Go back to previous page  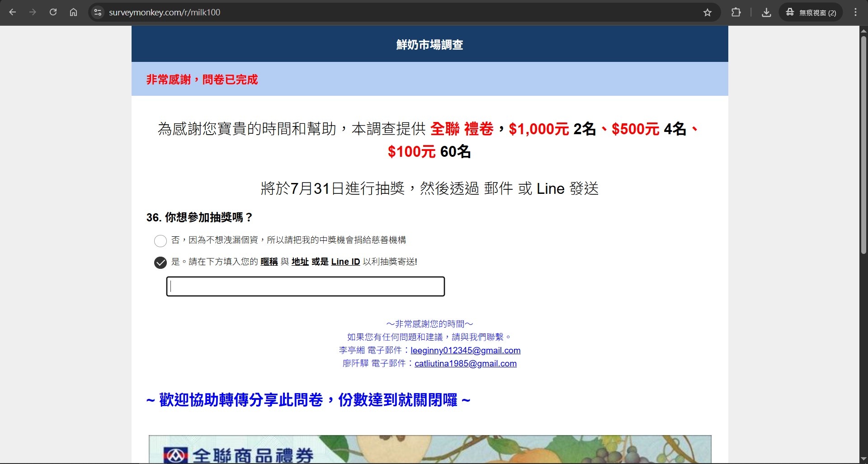point(13,12)
